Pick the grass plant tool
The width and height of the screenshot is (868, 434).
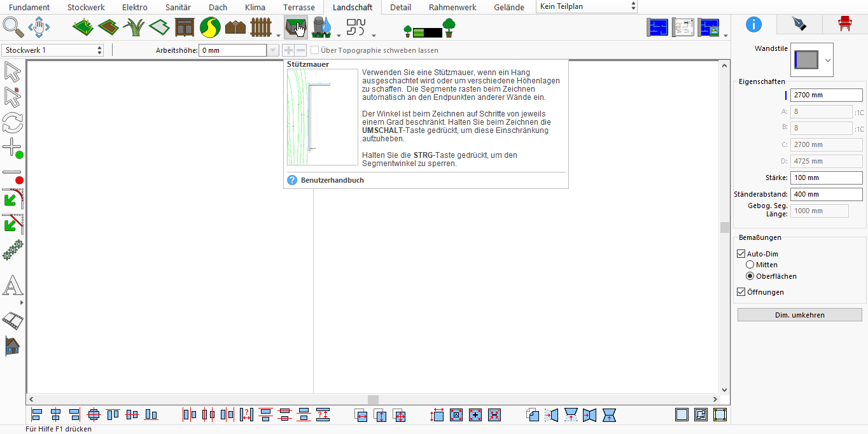pyautogui.click(x=134, y=27)
